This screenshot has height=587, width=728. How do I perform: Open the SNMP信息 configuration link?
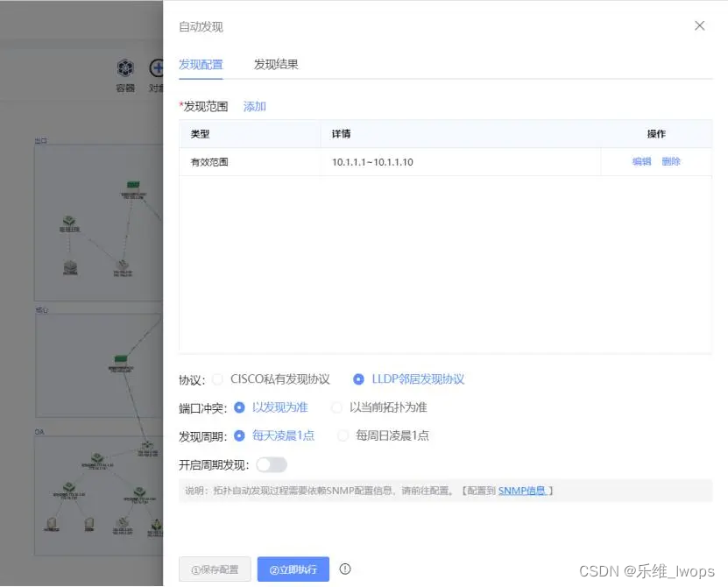(x=523, y=490)
